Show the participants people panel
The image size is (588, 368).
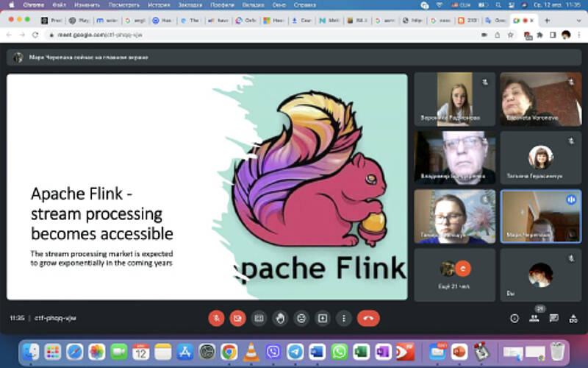coord(534,319)
